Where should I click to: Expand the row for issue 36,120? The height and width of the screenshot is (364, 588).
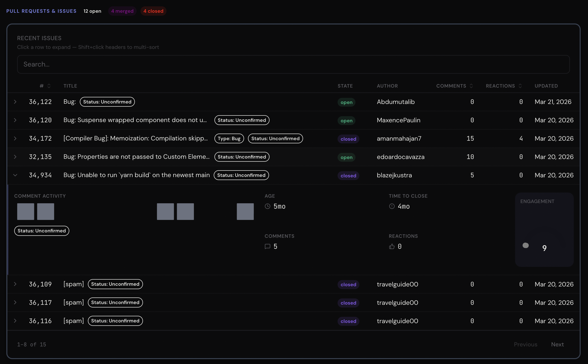[15, 120]
